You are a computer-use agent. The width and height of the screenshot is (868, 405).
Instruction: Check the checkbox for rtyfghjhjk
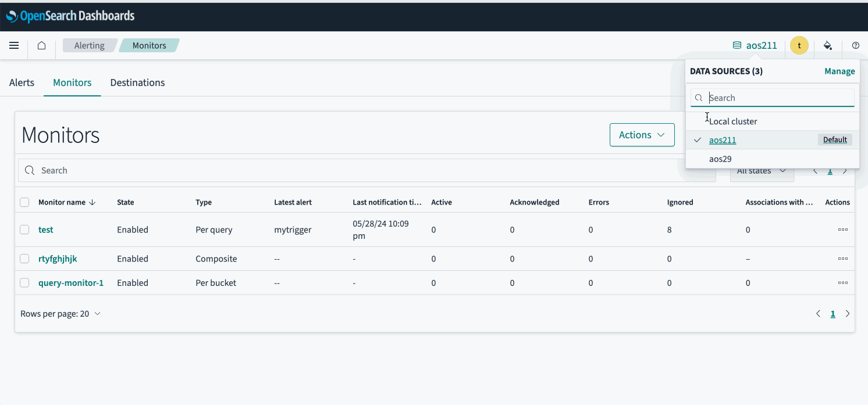[24, 259]
